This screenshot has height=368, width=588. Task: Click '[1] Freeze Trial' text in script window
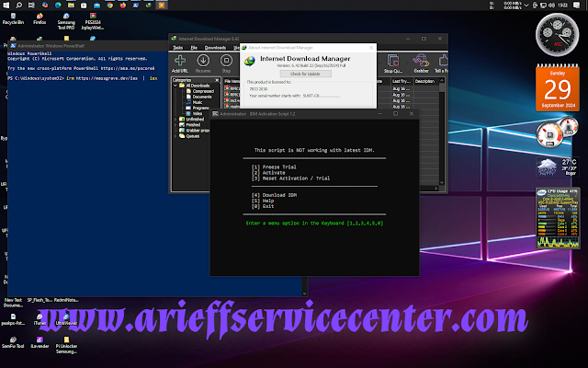coord(274,167)
